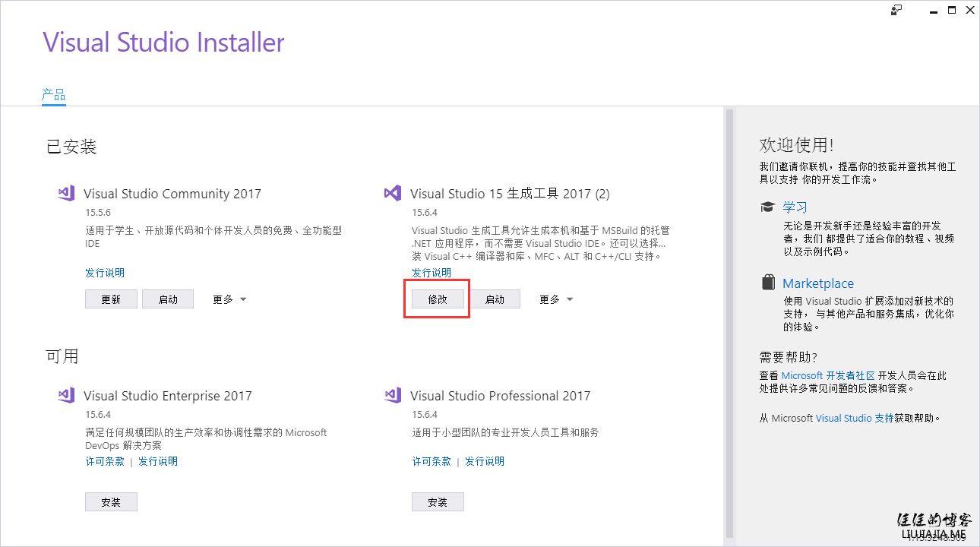Click the graduation cap 学习 icon
This screenshot has width=980, height=547.
coord(768,207)
